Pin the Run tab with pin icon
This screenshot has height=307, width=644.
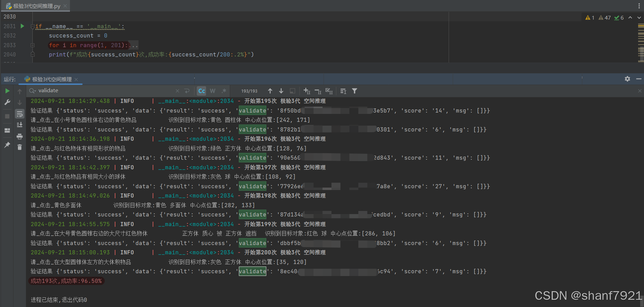(7, 145)
